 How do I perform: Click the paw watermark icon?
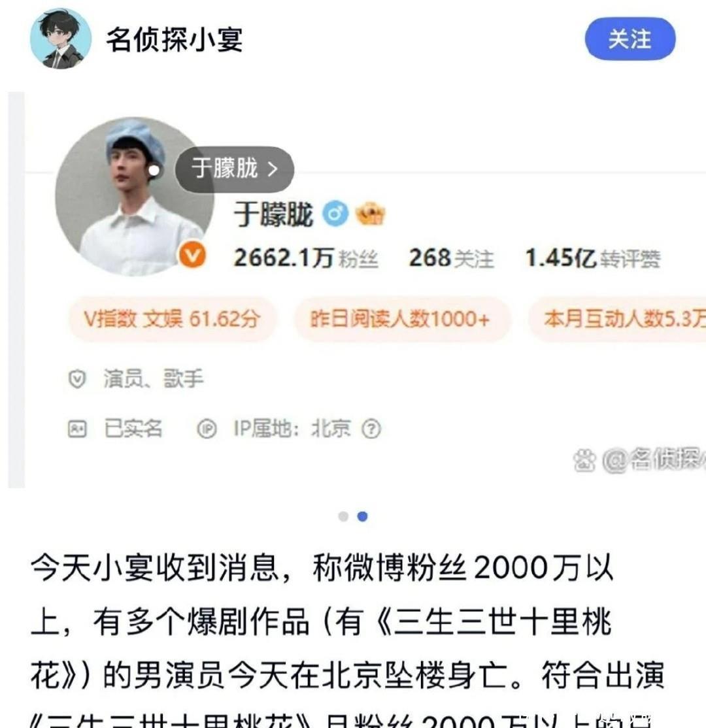(584, 461)
